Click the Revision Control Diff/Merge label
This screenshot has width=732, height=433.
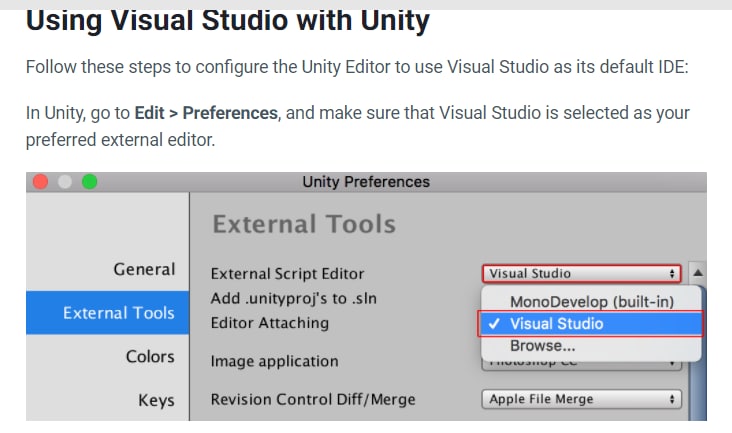(313, 399)
